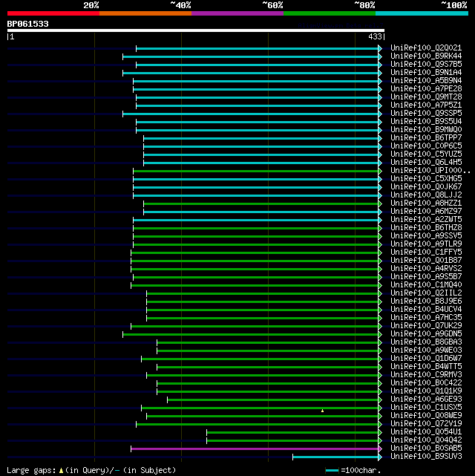Click the UniRef100_A9TLR9 text

pyautogui.click(x=426, y=244)
